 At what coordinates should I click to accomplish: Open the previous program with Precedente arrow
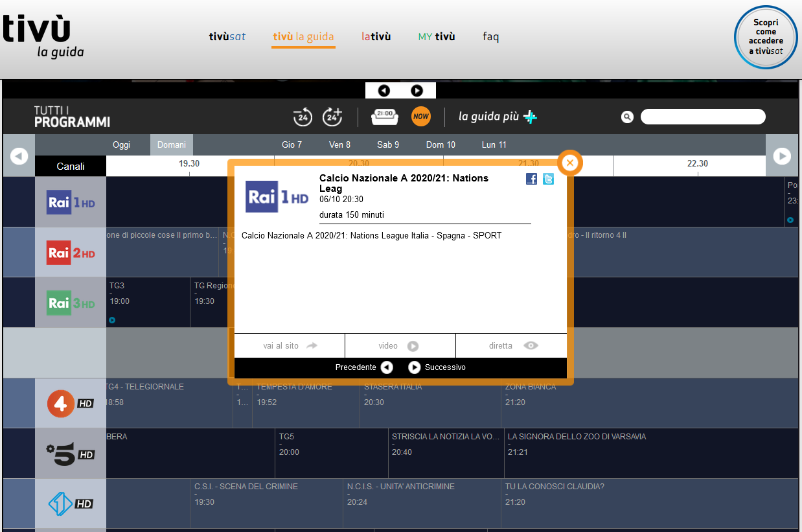(387, 367)
